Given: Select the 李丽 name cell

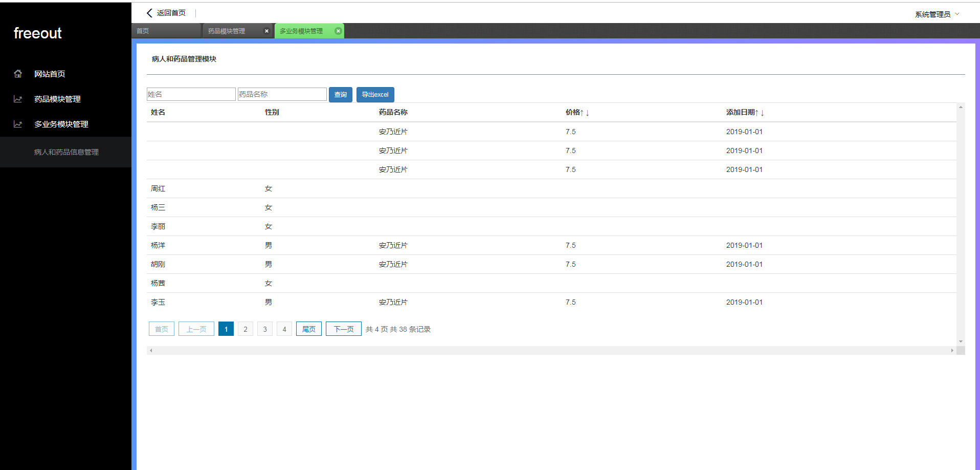Looking at the screenshot, I should click(x=158, y=226).
